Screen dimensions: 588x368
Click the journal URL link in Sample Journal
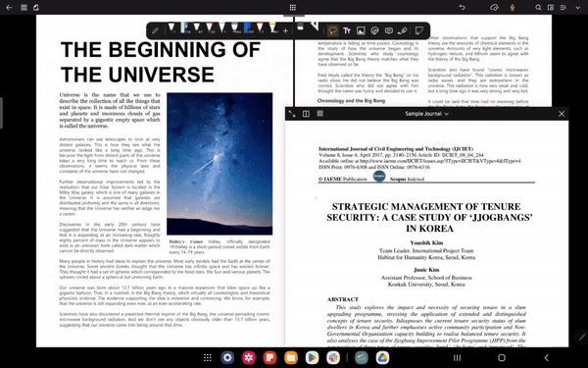click(x=440, y=161)
